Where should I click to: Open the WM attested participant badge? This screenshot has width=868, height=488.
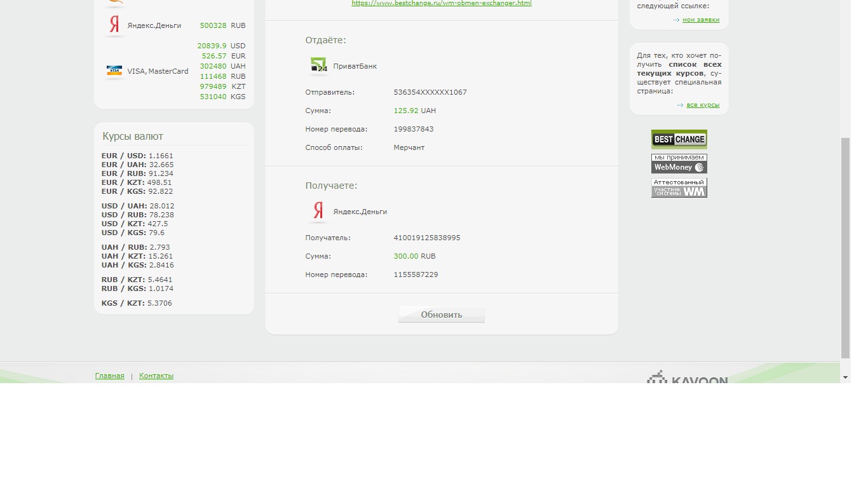pos(679,187)
